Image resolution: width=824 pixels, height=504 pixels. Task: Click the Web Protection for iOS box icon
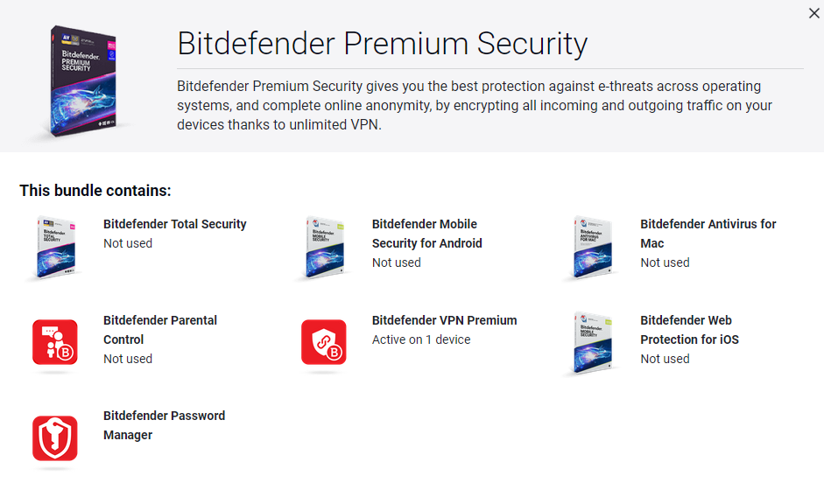[592, 343]
